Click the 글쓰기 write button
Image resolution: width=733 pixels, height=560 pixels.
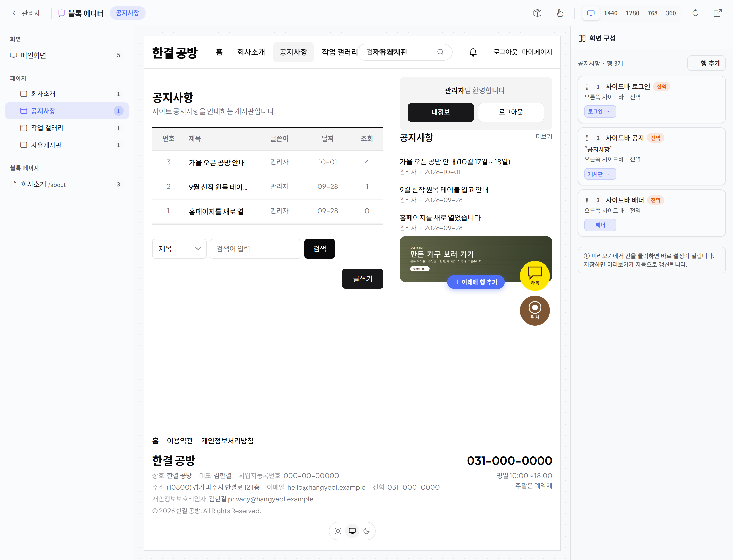pyautogui.click(x=362, y=279)
